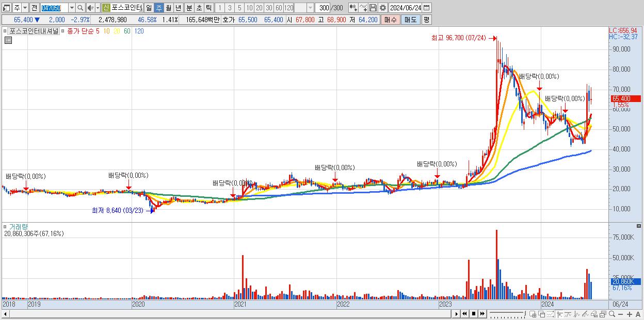
Task: Click the fast-forward button in the bottom bar
Action: point(482,314)
